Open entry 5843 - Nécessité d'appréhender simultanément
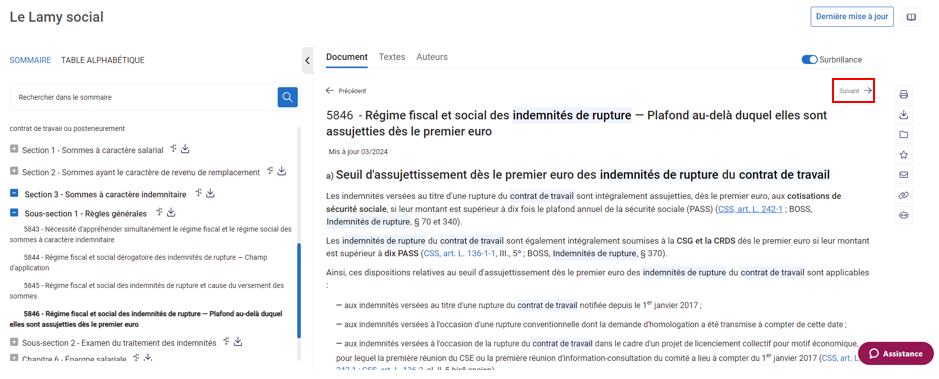The width and height of the screenshot is (939, 379). tap(150, 234)
